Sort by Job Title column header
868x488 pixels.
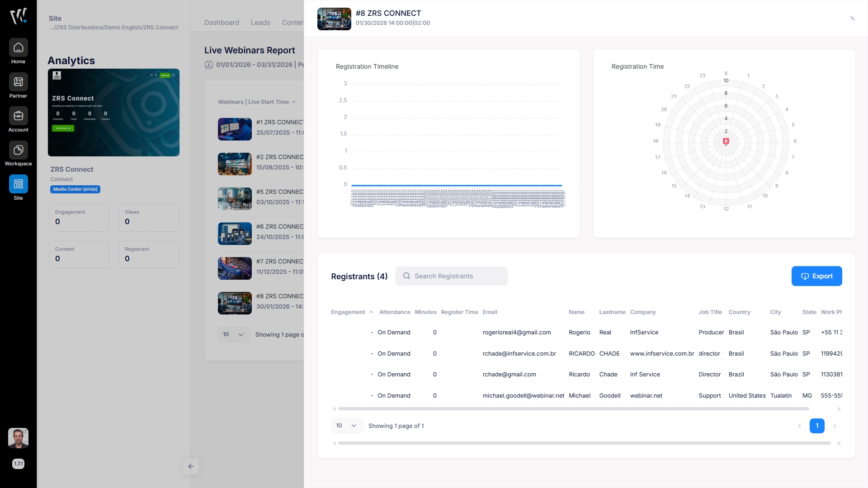coord(710,312)
